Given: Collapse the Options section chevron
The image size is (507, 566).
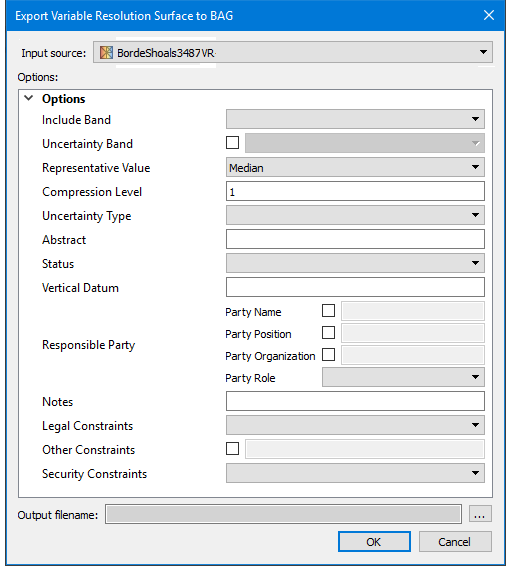Looking at the screenshot, I should [29, 98].
